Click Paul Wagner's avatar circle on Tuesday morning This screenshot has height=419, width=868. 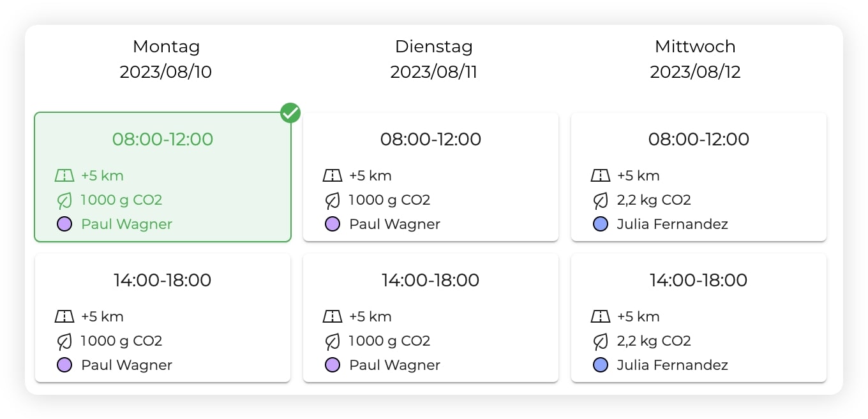tap(333, 224)
